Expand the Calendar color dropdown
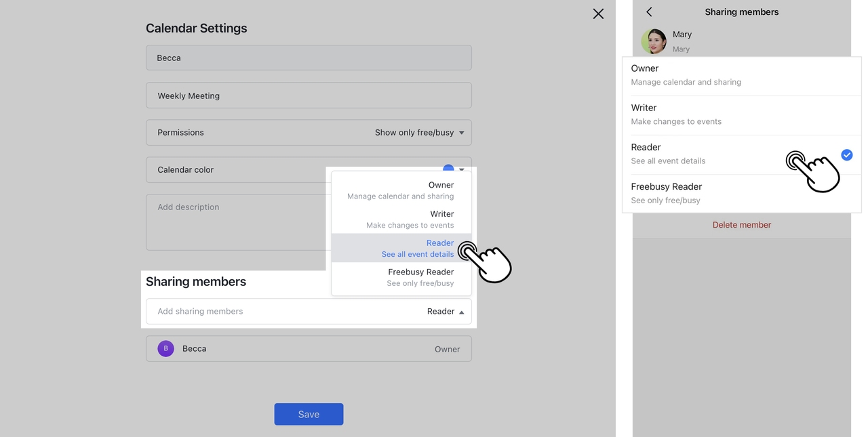 (462, 169)
